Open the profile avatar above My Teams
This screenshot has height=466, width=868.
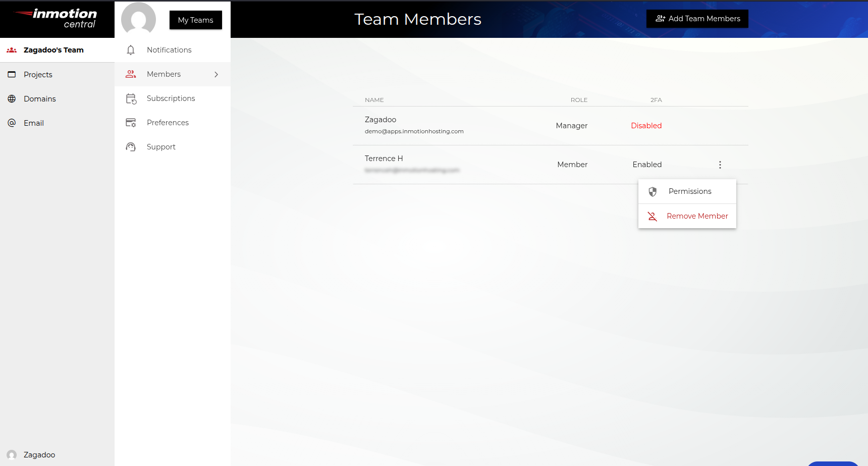(138, 19)
